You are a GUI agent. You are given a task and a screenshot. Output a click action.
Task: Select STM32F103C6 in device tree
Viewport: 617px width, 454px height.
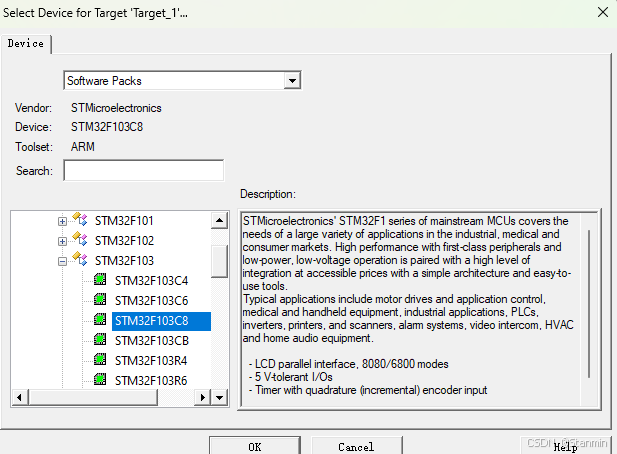pos(151,301)
